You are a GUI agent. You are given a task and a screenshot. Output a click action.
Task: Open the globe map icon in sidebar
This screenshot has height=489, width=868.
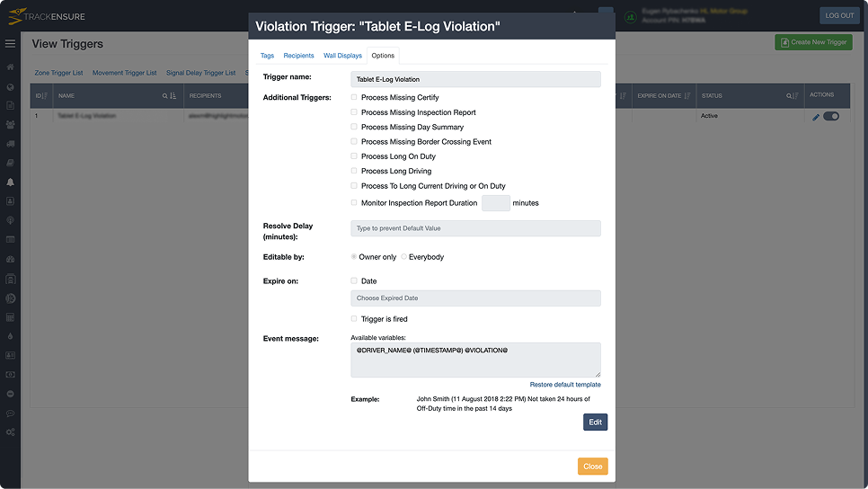click(x=10, y=87)
